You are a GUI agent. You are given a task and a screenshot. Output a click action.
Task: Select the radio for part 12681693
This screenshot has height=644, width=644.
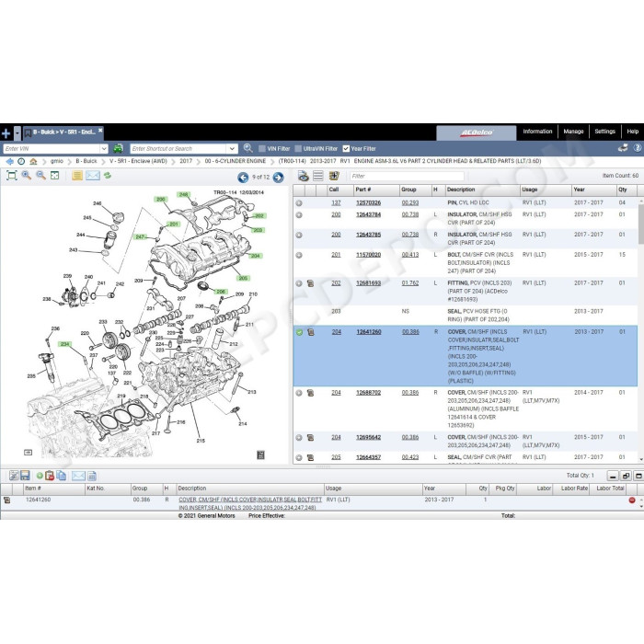[x=299, y=283]
